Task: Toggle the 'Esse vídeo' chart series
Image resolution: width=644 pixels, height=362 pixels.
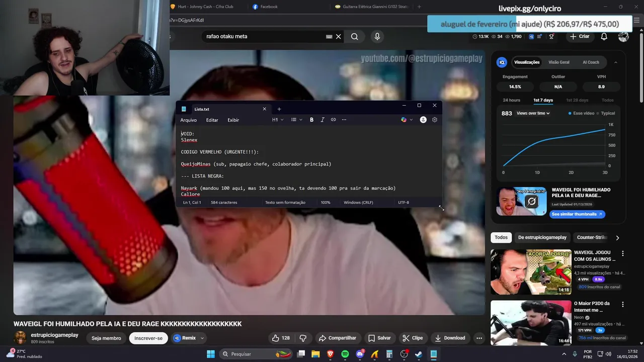Action: 581,113
